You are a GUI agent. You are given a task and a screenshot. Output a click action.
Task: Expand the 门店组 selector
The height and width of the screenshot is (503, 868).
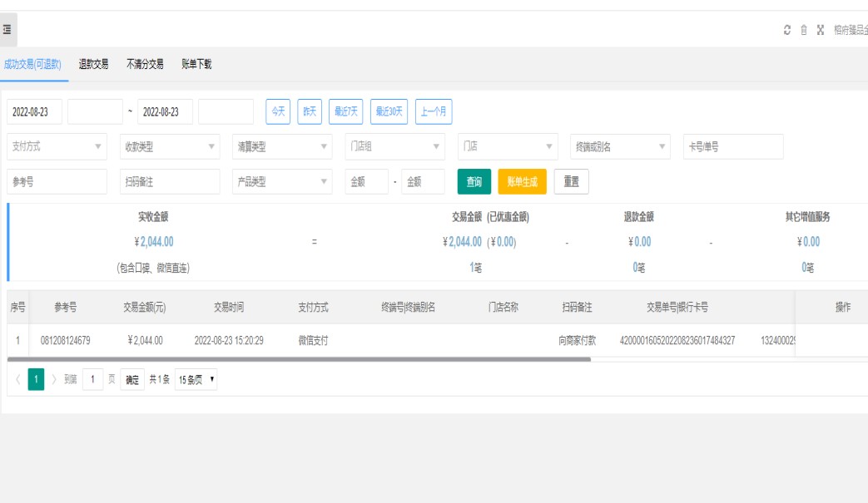click(x=395, y=146)
